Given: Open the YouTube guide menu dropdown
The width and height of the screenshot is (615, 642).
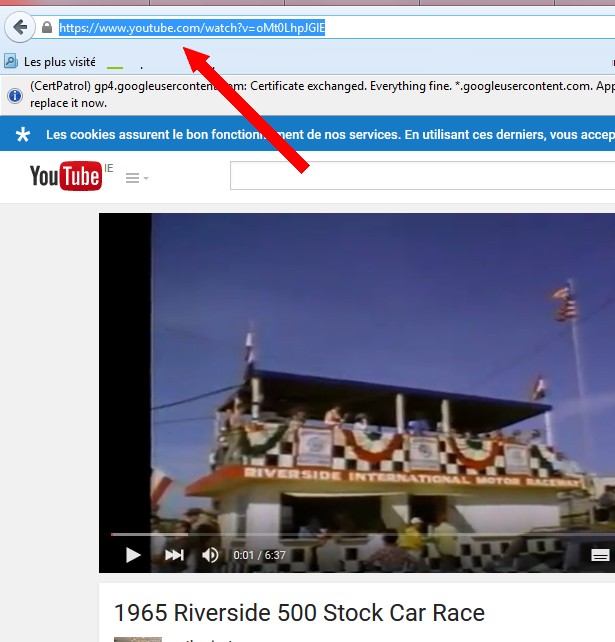Looking at the screenshot, I should (137, 178).
